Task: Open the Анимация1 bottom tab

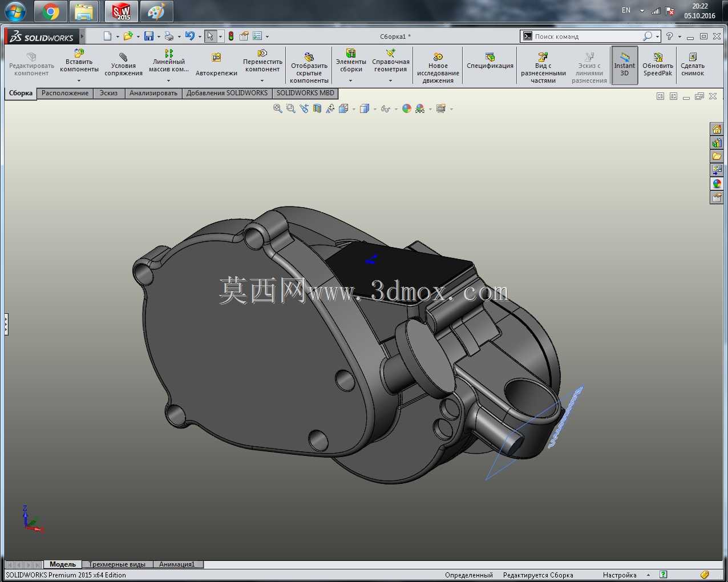Action: click(177, 564)
